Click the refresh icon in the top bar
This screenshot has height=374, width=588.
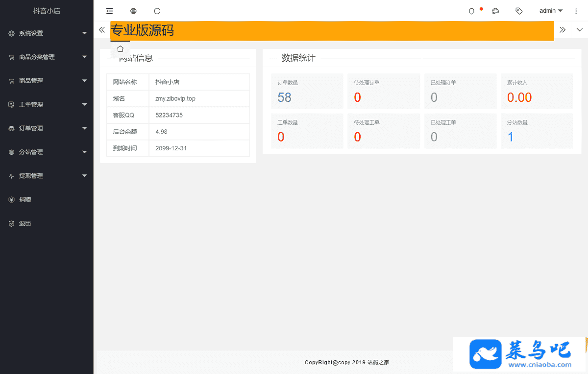point(157,11)
